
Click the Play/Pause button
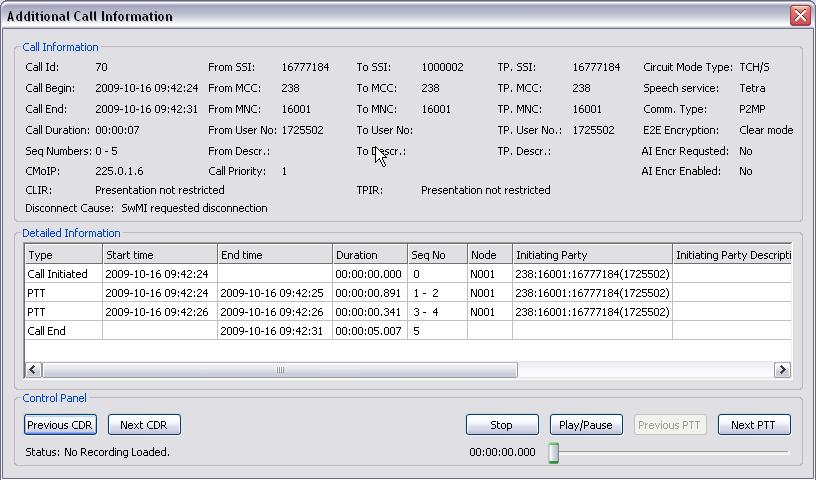pyautogui.click(x=586, y=425)
